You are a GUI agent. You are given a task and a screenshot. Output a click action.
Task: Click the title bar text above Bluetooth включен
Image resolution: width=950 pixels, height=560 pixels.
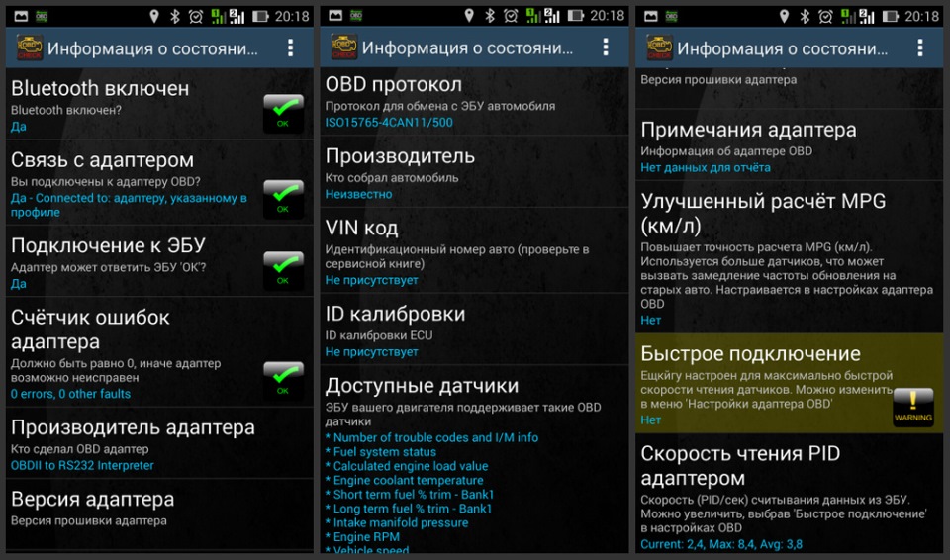click(x=152, y=47)
